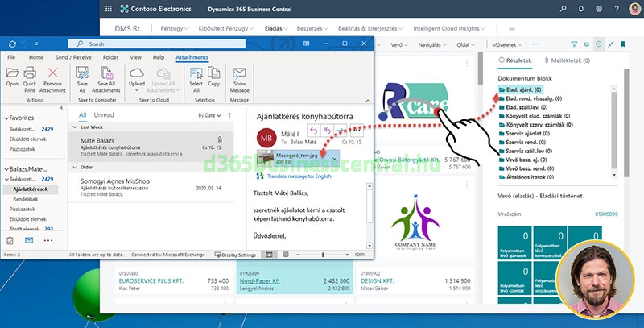The width and height of the screenshot is (644, 328).
Task: Open the Send / Receive ribbon tab
Action: [72, 57]
